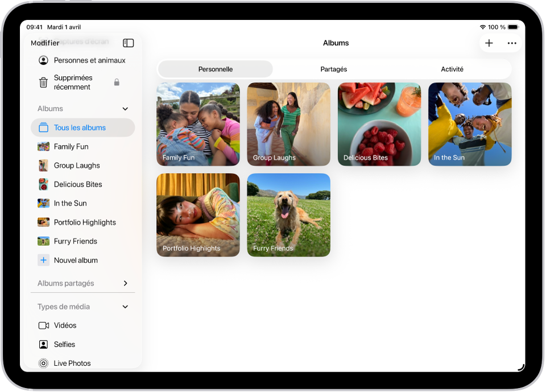Screen dimensions: 546x392
Task: Open the Live Photos media type
Action: pyautogui.click(x=72, y=363)
